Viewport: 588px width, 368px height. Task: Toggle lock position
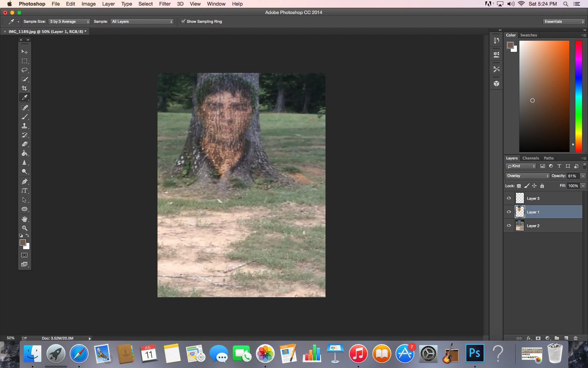click(534, 186)
